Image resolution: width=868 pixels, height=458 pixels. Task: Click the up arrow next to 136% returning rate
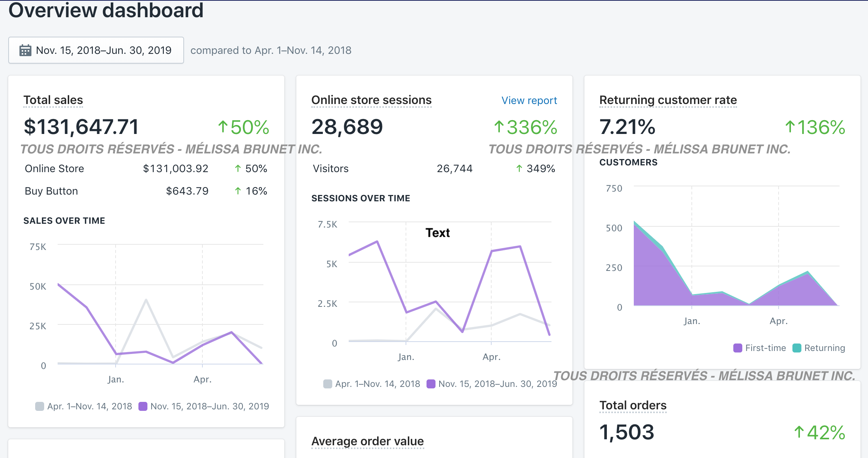[x=790, y=127]
